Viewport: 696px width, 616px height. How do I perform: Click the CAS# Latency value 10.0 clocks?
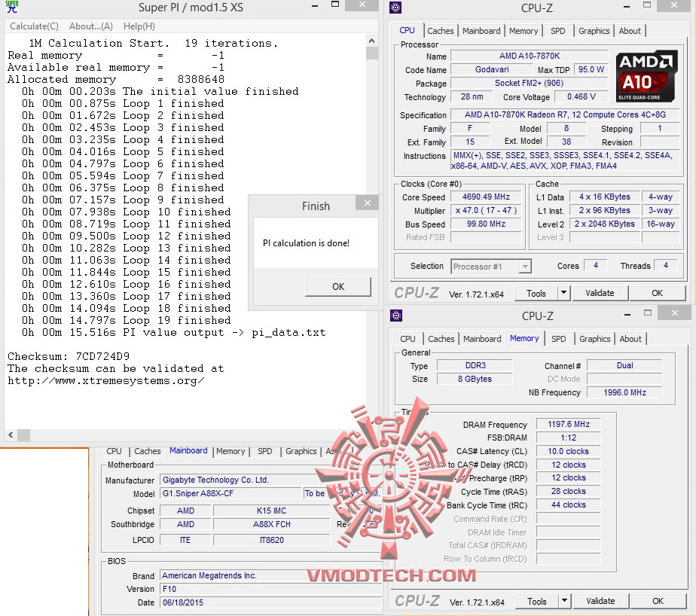pos(568,451)
